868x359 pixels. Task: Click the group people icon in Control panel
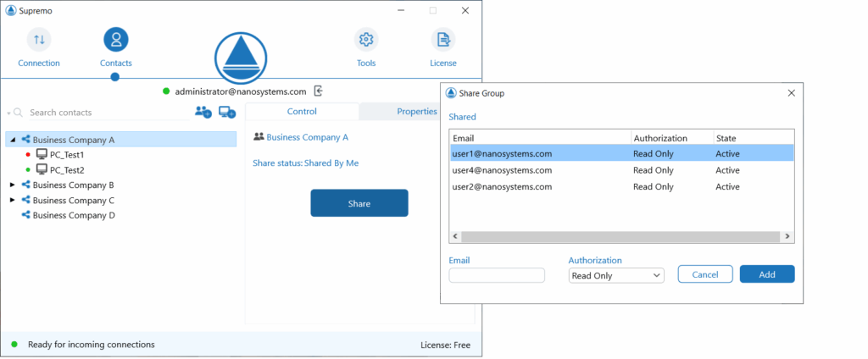[x=258, y=136]
